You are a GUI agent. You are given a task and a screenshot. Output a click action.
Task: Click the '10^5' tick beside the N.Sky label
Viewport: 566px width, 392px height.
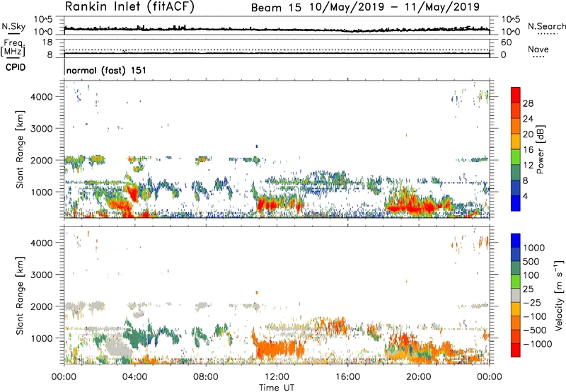[43, 20]
